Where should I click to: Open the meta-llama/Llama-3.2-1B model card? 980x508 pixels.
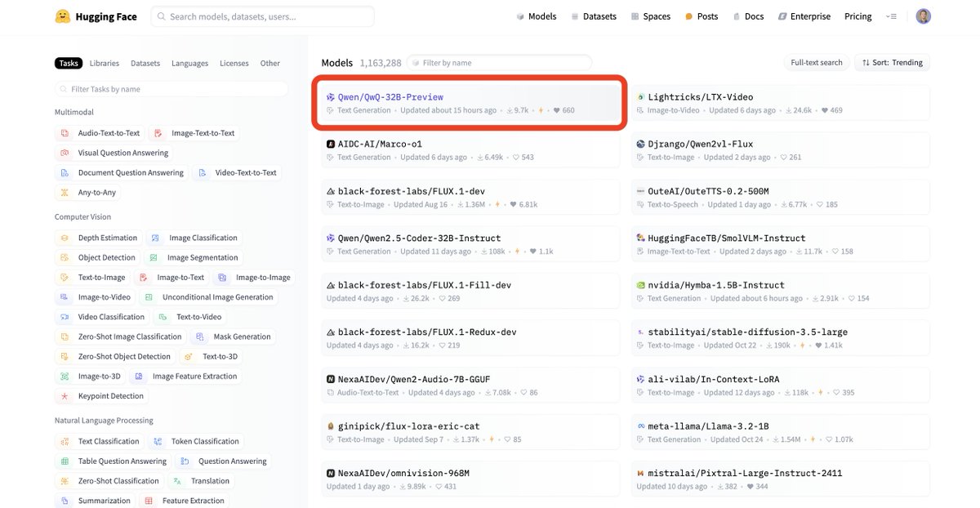[781, 433]
